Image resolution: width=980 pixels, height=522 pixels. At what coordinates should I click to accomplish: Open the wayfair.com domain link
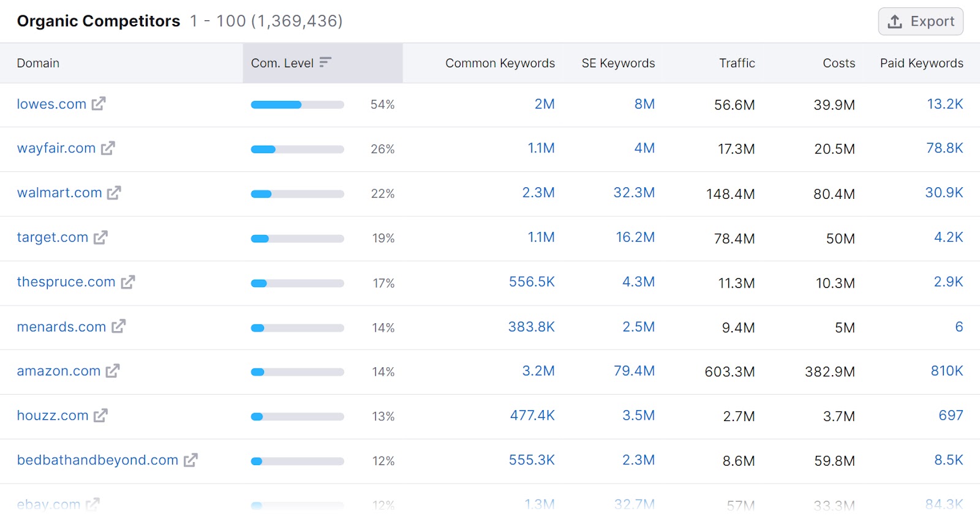tap(56, 148)
